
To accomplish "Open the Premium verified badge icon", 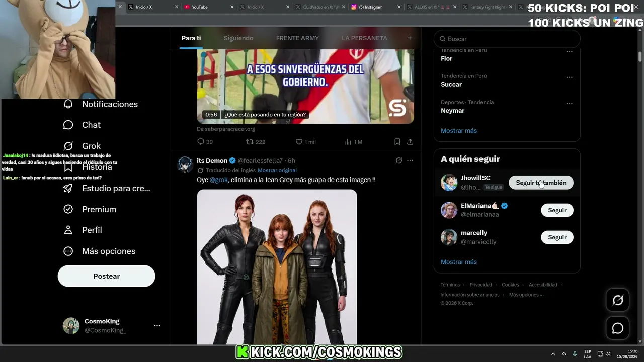I will 68,209.
